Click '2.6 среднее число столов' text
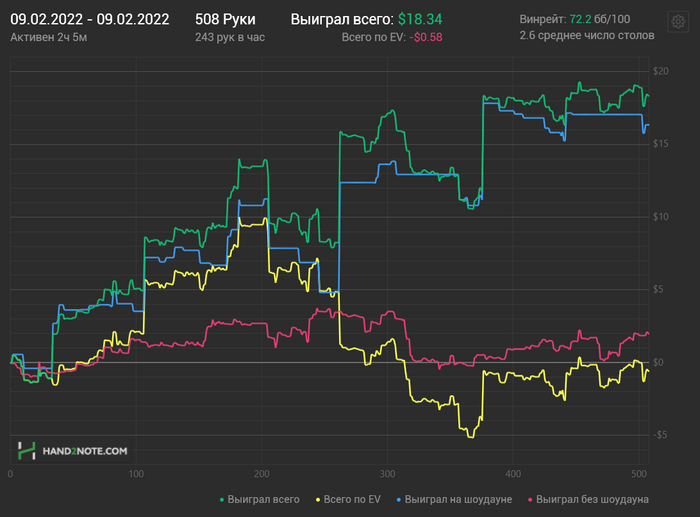 587,35
